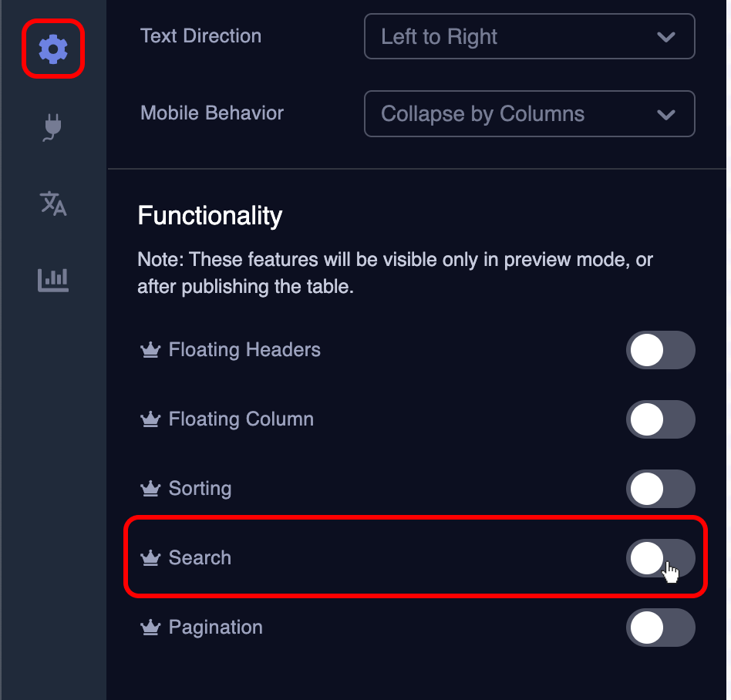Open the bar chart tab in sidebar
This screenshot has height=700, width=731.
[x=53, y=280]
